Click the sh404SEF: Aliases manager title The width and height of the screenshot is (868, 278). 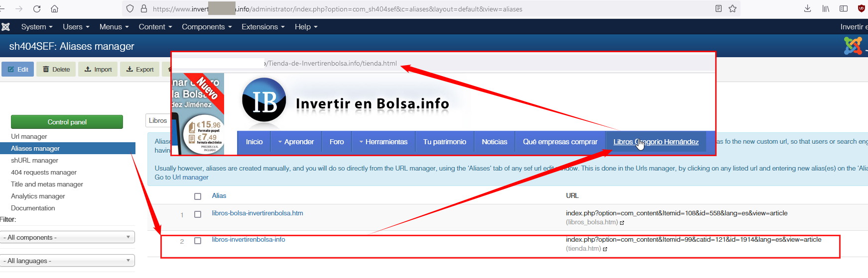coord(72,46)
